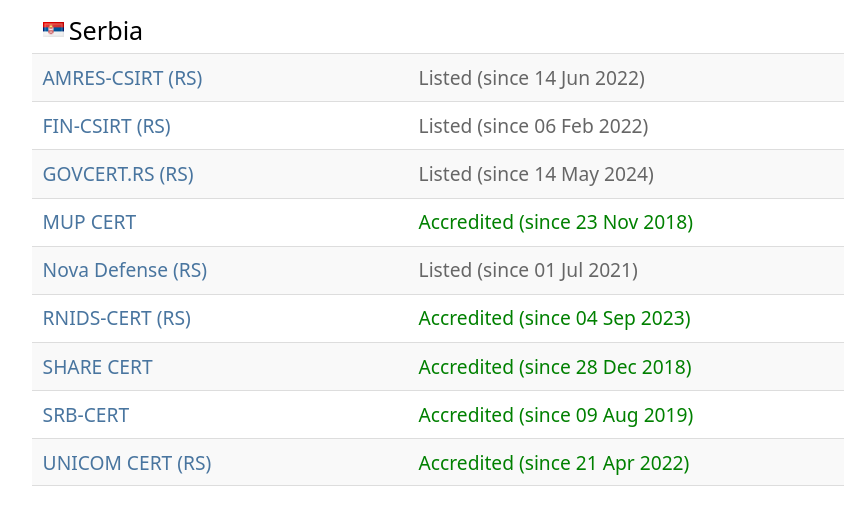This screenshot has width=858, height=506.
Task: Click Listed since 14 Jun 2022 status
Action: pyautogui.click(x=531, y=78)
